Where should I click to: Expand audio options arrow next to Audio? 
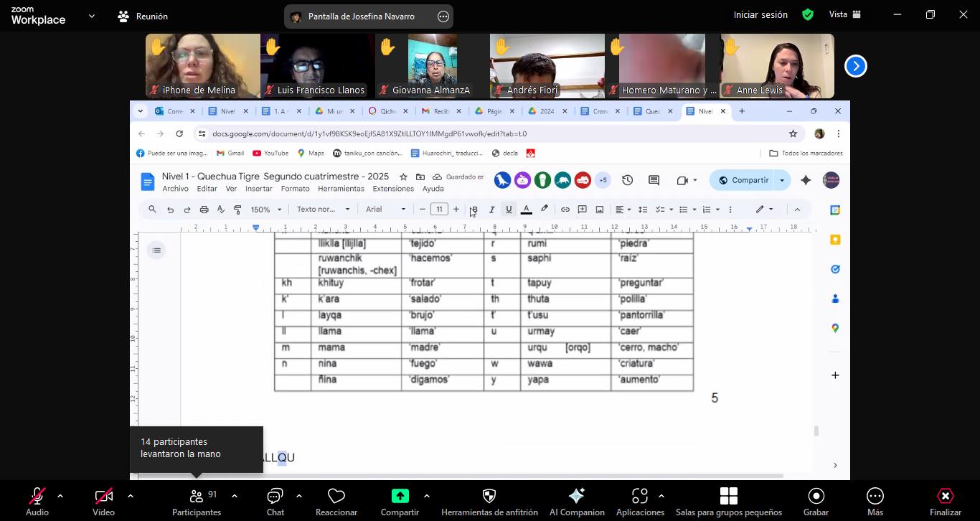[60, 496]
